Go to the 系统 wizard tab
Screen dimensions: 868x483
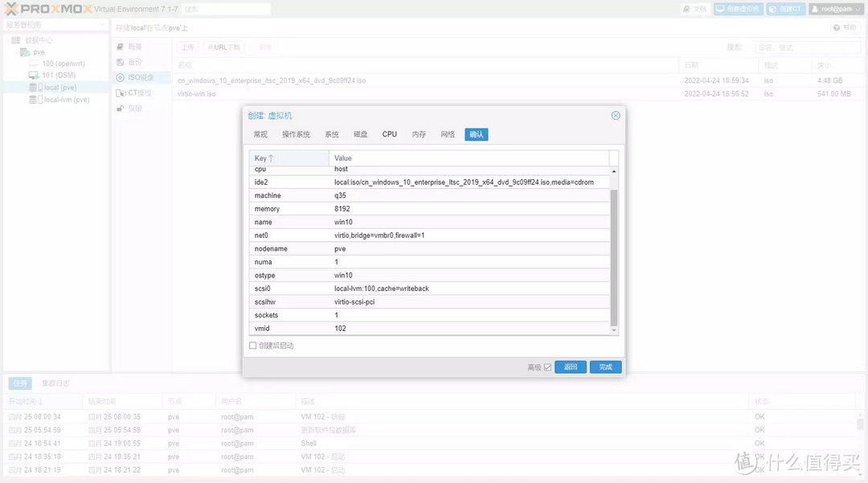[x=332, y=134]
